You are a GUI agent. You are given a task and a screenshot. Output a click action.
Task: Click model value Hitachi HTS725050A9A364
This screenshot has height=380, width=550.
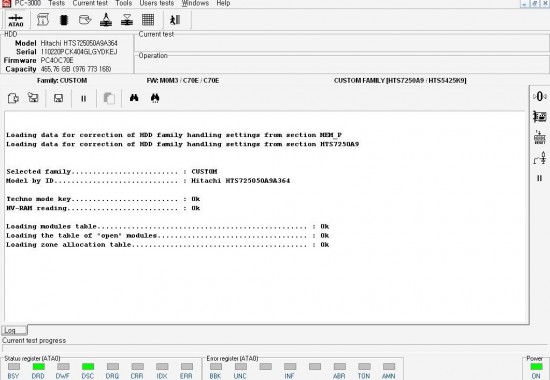(x=79, y=43)
